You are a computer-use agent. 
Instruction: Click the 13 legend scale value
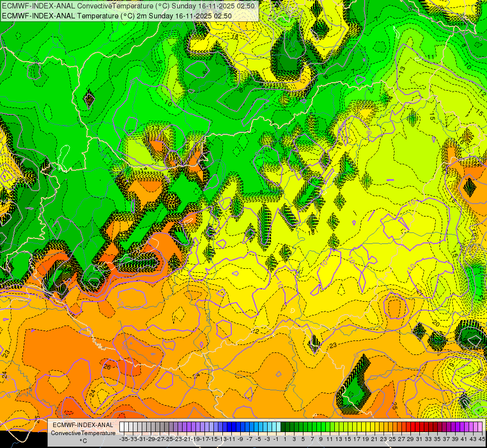pyautogui.click(x=339, y=439)
